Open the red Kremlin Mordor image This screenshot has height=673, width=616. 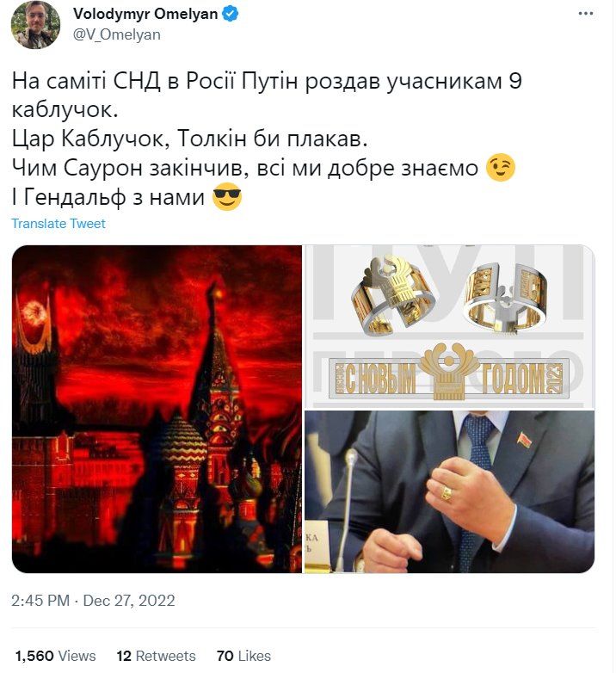click(157, 409)
